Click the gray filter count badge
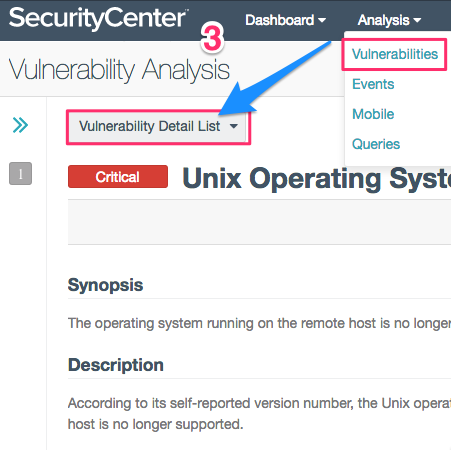Viewport: 451px width, 450px height. tap(20, 173)
